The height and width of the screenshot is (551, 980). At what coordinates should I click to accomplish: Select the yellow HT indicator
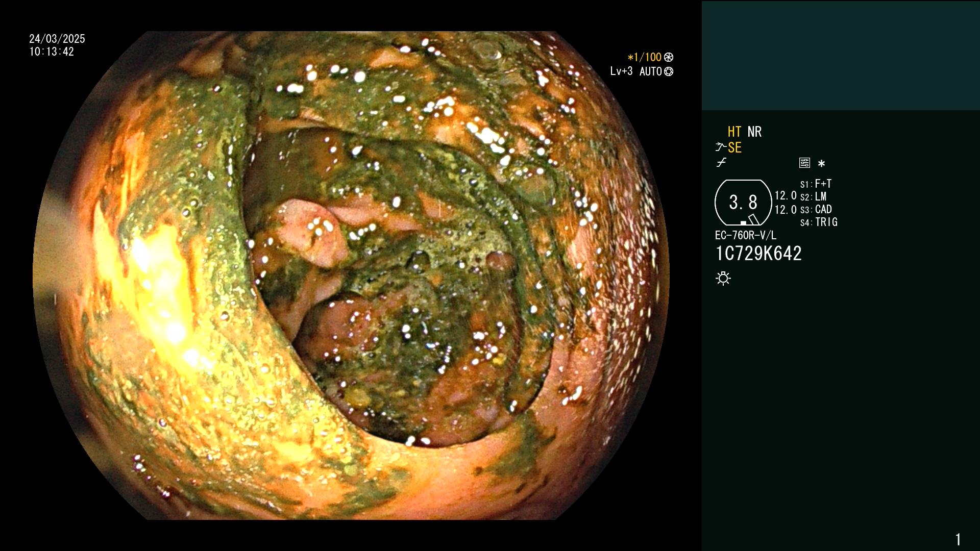[734, 132]
